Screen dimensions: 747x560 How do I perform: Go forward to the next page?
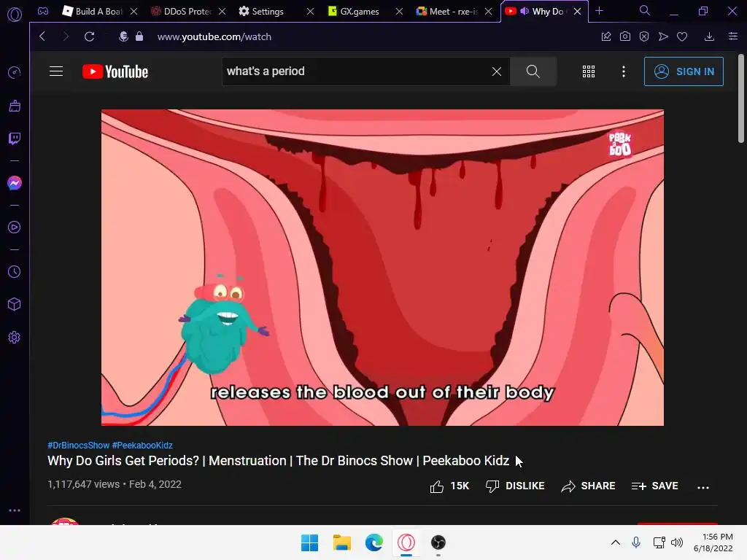pyautogui.click(x=66, y=36)
